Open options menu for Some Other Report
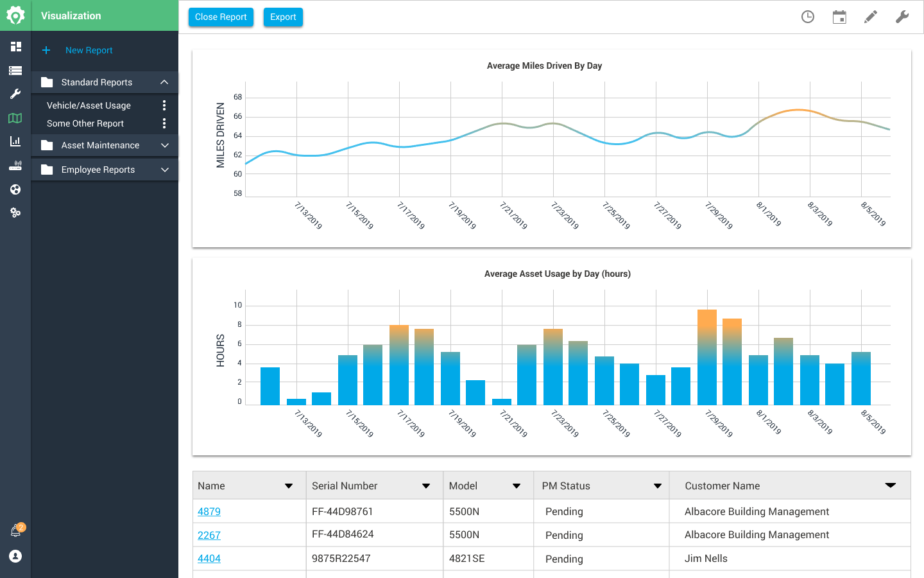The image size is (924, 578). [164, 123]
